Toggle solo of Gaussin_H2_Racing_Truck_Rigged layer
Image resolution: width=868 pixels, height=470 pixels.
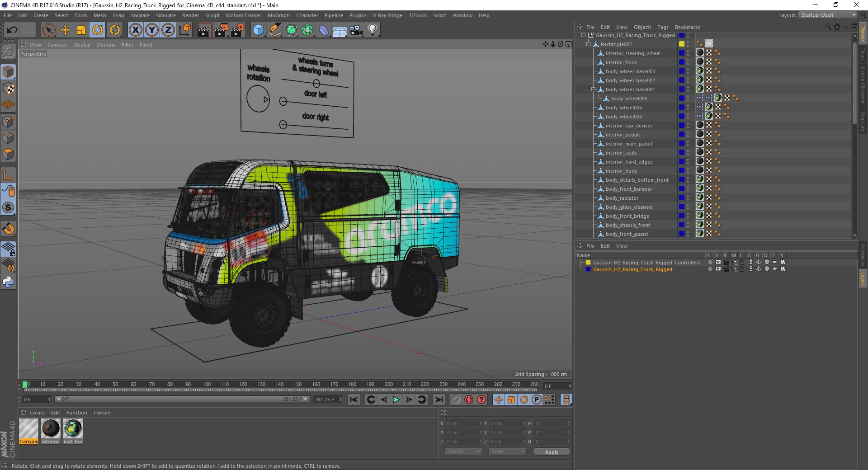(x=710, y=269)
